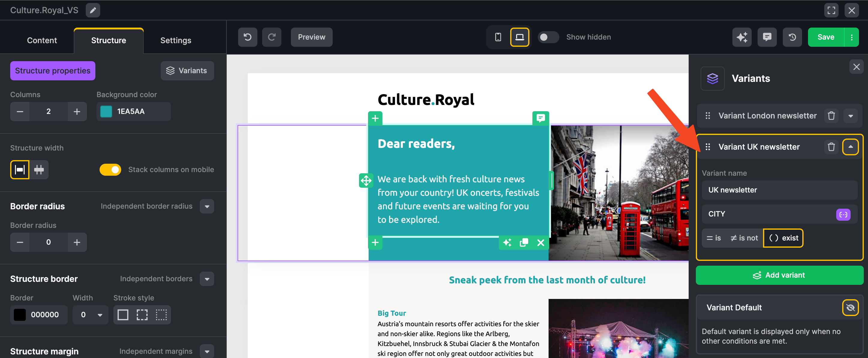Switch to mobile device view
The width and height of the screenshot is (868, 358).
point(498,37)
